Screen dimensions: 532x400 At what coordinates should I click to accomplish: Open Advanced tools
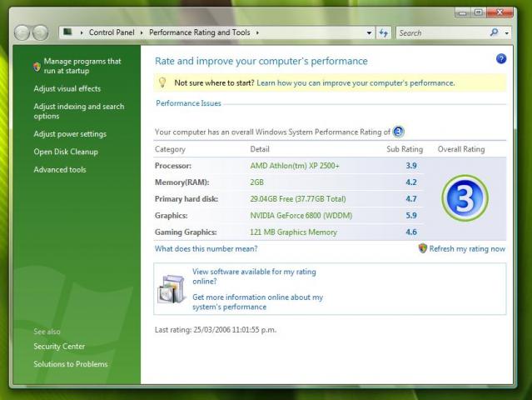60,169
